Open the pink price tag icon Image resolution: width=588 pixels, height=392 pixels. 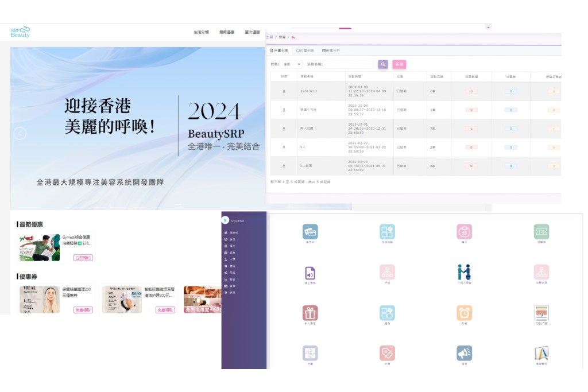[387, 353]
